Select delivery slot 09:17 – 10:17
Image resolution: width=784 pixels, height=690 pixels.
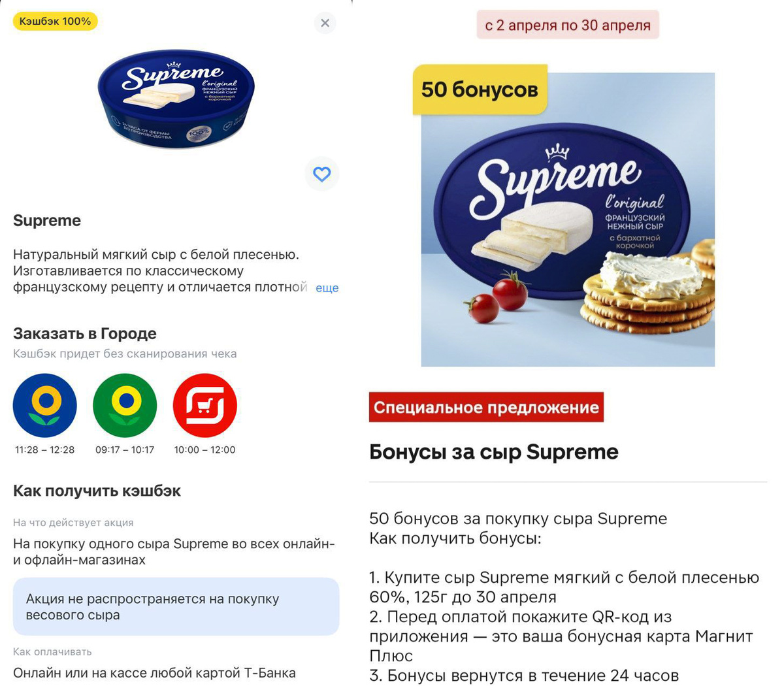[125, 450]
